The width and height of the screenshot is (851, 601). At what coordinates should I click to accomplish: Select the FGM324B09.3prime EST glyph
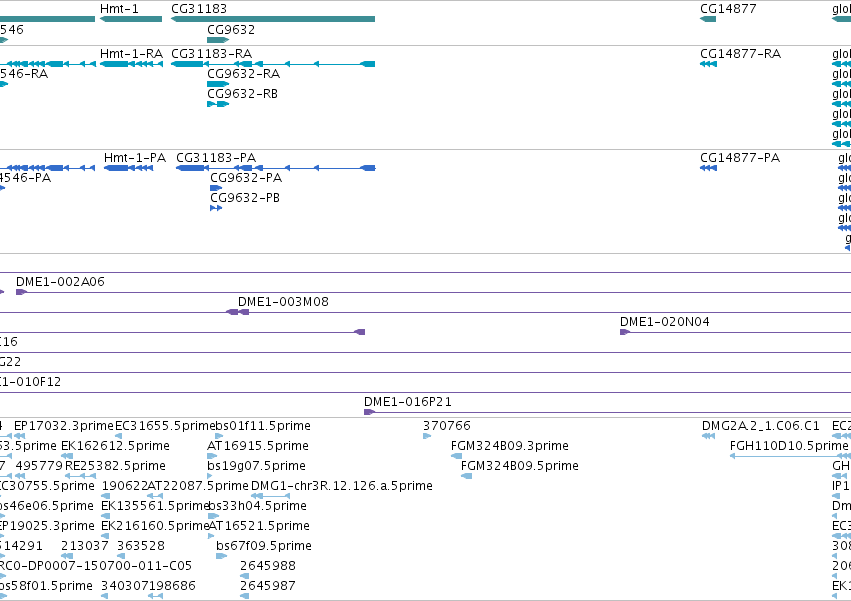click(x=456, y=456)
